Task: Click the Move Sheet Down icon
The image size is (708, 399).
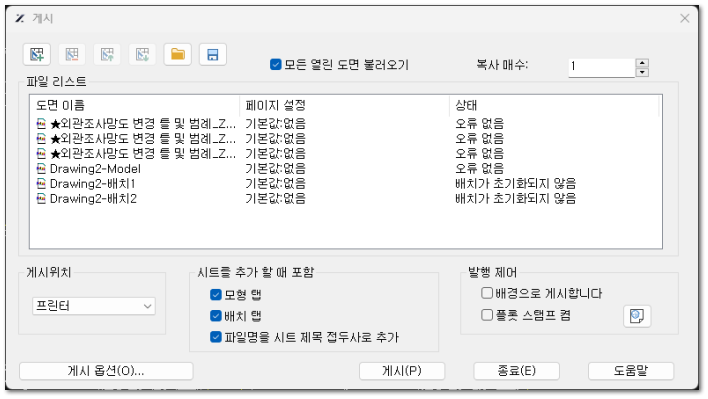Action: [142, 55]
